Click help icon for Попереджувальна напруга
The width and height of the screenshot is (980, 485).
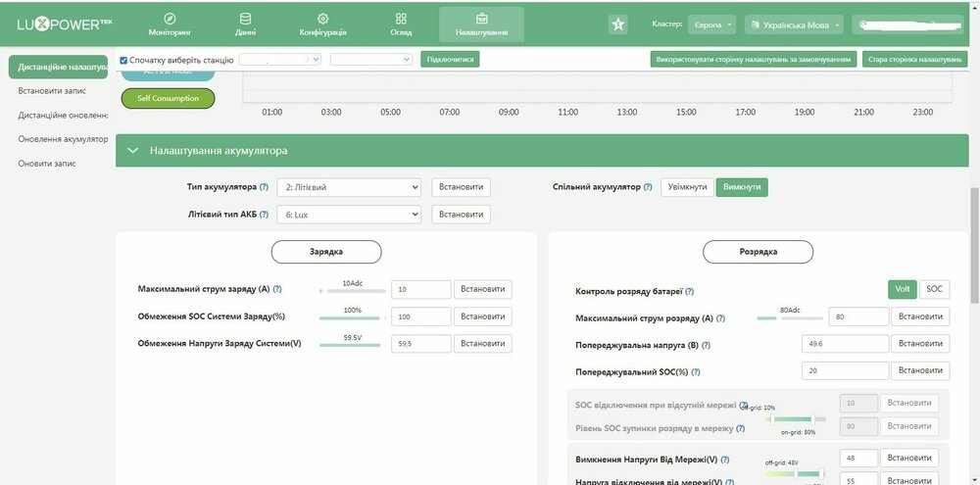707,346
